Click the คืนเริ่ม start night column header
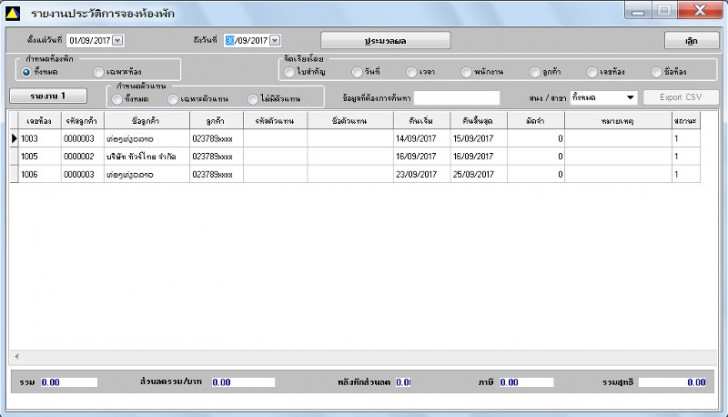The width and height of the screenshot is (728, 417). [422, 121]
